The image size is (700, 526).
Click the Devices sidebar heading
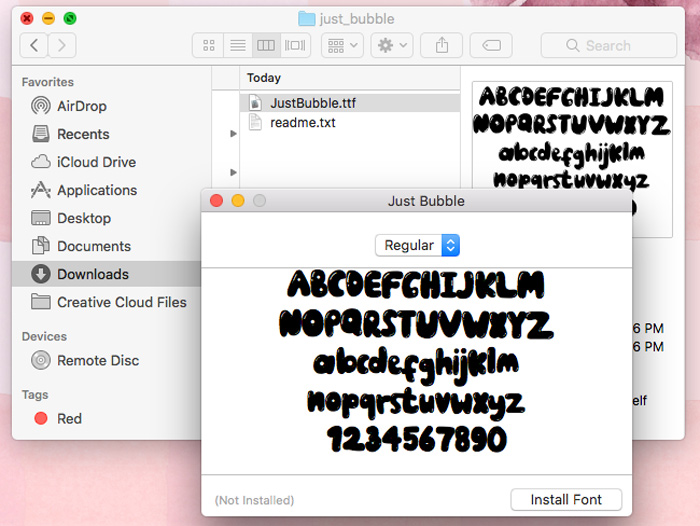click(44, 336)
